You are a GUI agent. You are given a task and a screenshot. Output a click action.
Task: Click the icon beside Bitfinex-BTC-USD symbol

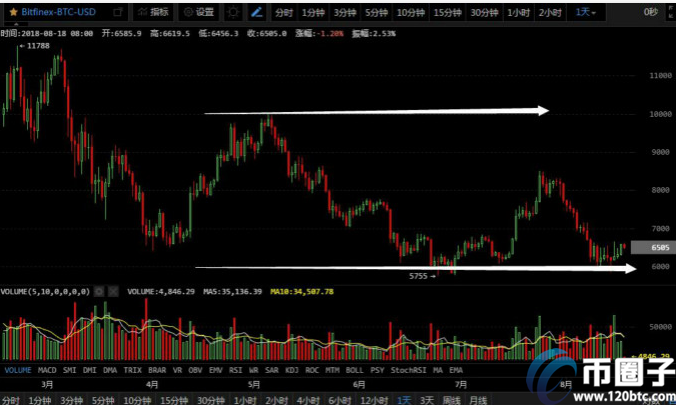117,12
